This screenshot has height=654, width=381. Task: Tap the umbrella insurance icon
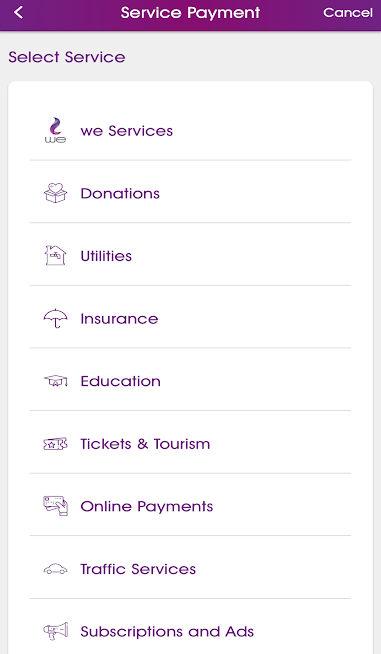56,318
